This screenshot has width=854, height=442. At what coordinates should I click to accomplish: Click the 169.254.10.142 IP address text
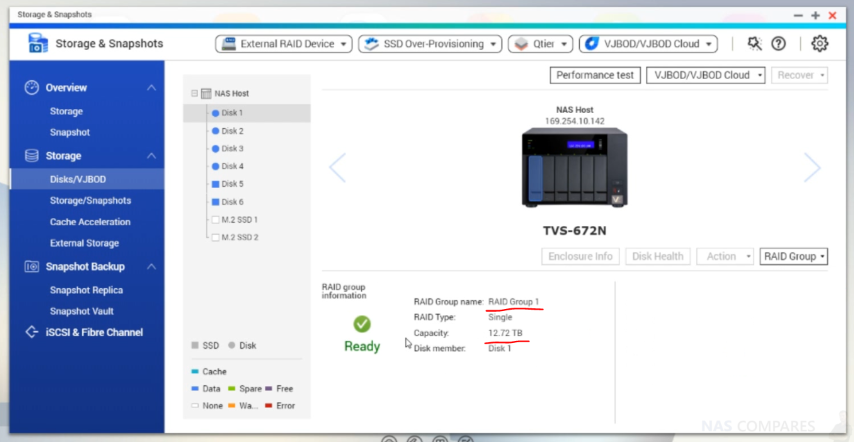[x=575, y=121]
